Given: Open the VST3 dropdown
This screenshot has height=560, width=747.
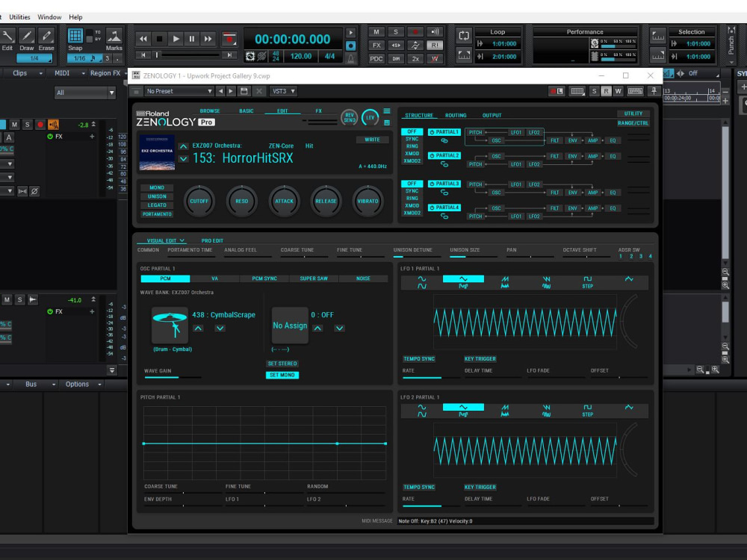Looking at the screenshot, I should pos(283,91).
